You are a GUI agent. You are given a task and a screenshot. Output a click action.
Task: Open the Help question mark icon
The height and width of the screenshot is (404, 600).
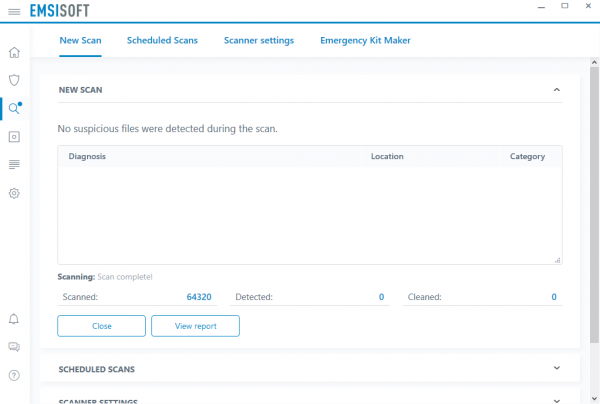(x=14, y=375)
